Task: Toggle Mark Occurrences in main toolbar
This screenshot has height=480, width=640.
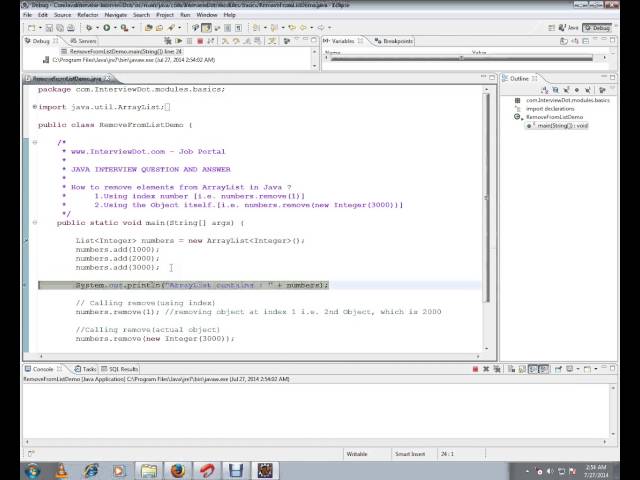Action: (x=206, y=28)
